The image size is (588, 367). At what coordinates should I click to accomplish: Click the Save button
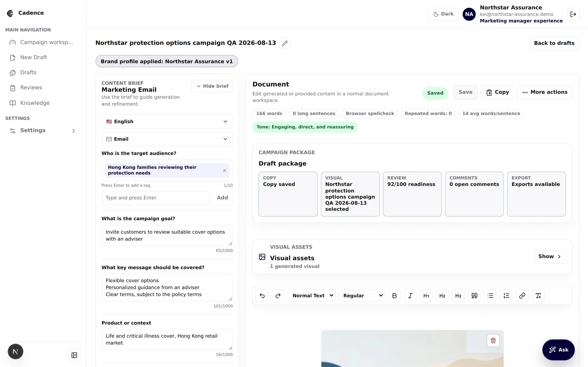click(466, 92)
